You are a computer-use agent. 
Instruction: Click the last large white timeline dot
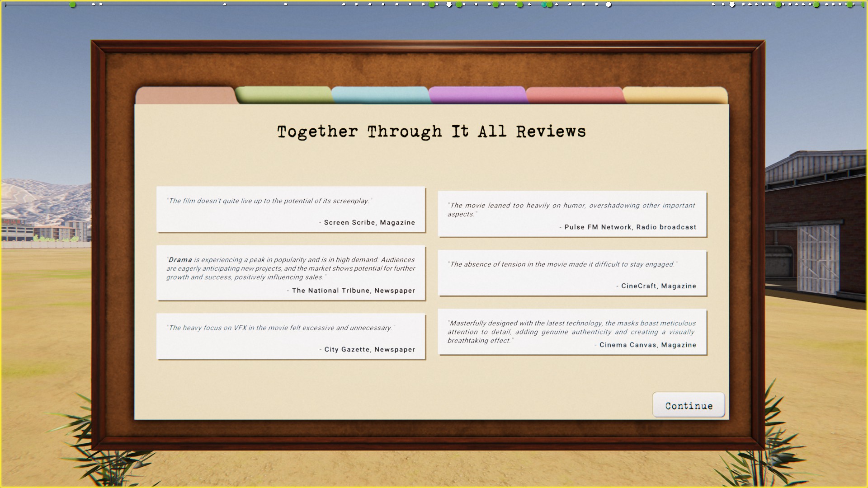pos(732,5)
